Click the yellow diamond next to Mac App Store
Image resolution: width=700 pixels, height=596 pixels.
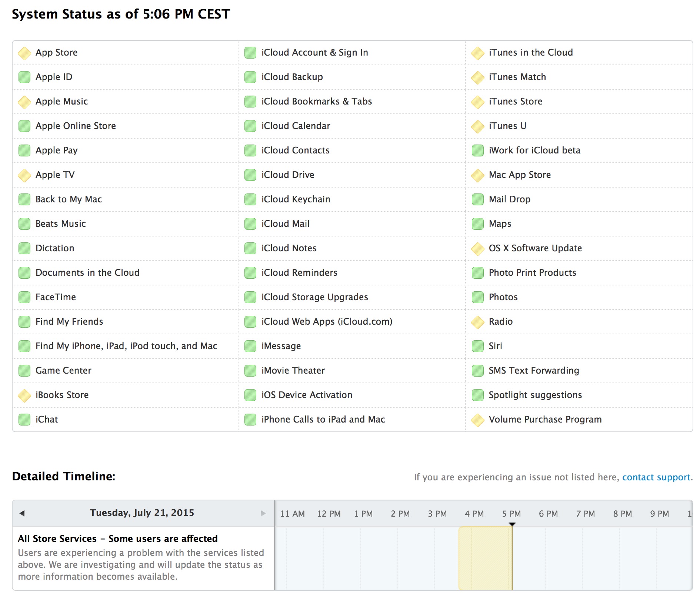pos(478,175)
